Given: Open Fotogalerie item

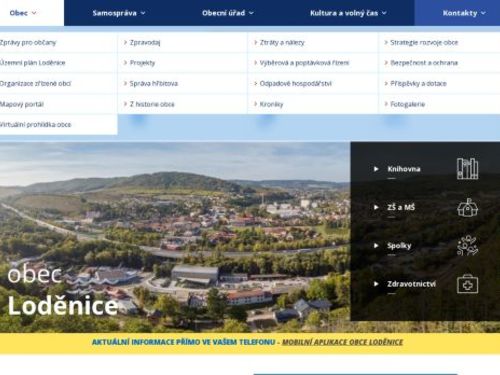Looking at the screenshot, I should [407, 104].
